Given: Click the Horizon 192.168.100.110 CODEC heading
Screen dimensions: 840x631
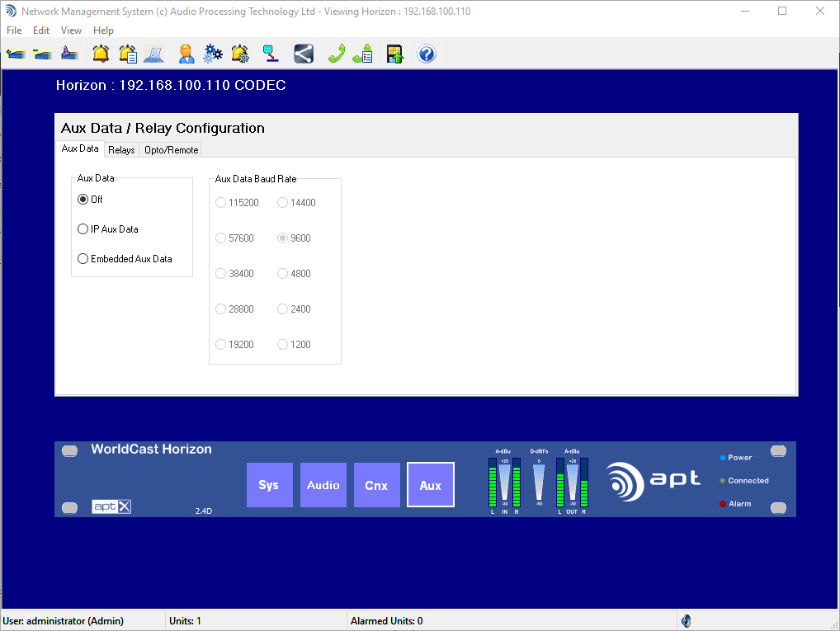Looking at the screenshot, I should 171,85.
